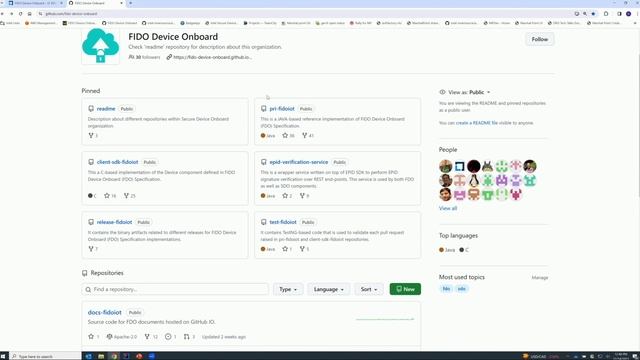Click the fork count on docs-fidoiot row
The width and height of the screenshot is (640, 360).
click(151, 337)
